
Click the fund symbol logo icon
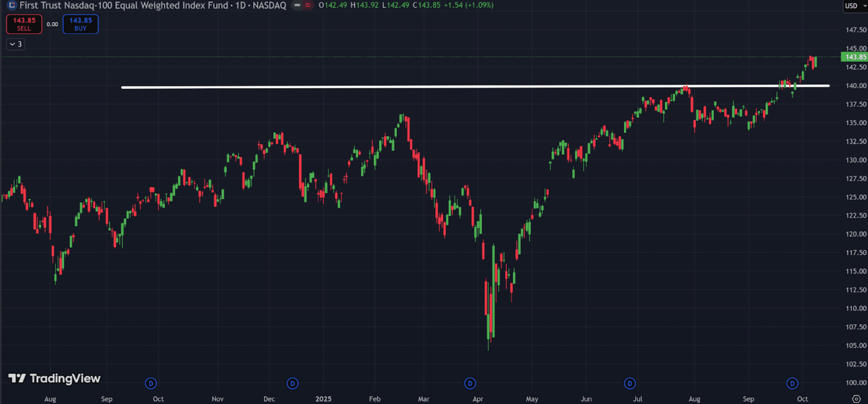click(12, 5)
